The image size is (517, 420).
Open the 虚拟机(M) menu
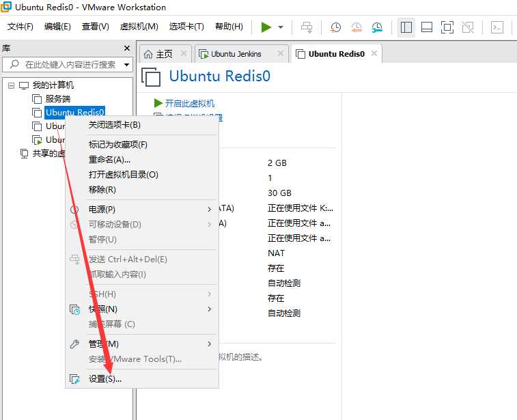point(139,27)
